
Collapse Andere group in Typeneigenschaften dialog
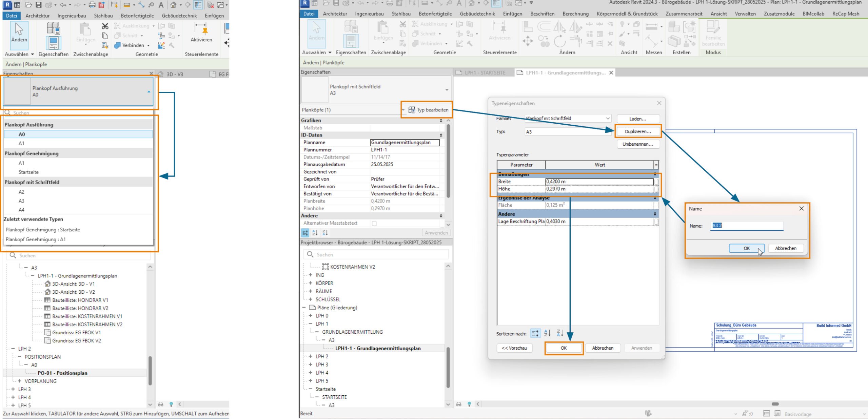tap(655, 214)
